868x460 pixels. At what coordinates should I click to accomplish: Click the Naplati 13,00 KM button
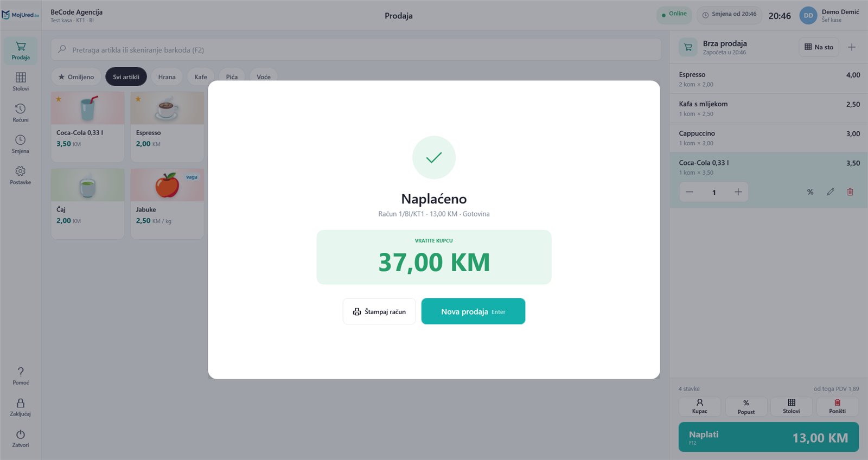click(x=769, y=437)
